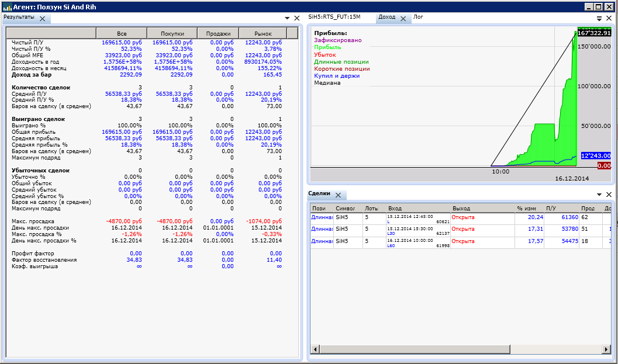Viewport: 618px width, 364px height.
Task: Open the chart panel's tab list dropdown
Action: [x=599, y=19]
